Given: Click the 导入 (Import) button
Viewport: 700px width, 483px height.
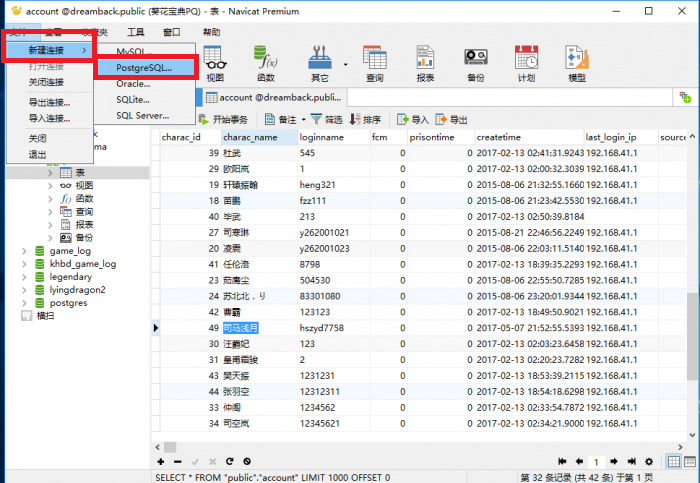Looking at the screenshot, I should pos(412,119).
